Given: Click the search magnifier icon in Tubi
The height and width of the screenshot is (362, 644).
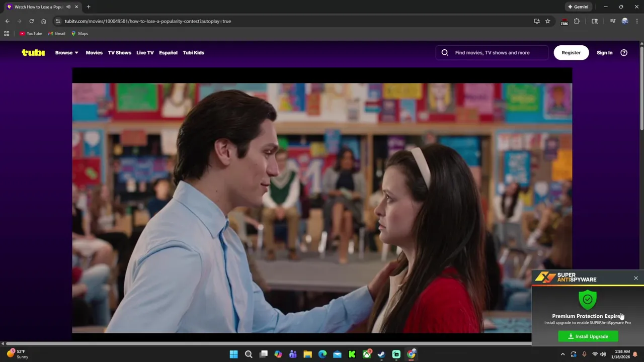Looking at the screenshot, I should click(x=445, y=52).
